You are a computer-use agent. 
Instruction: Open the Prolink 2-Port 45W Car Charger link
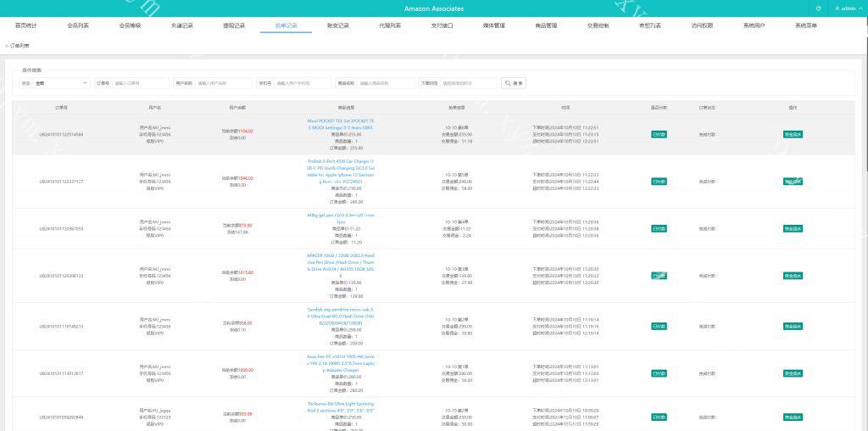tap(341, 171)
